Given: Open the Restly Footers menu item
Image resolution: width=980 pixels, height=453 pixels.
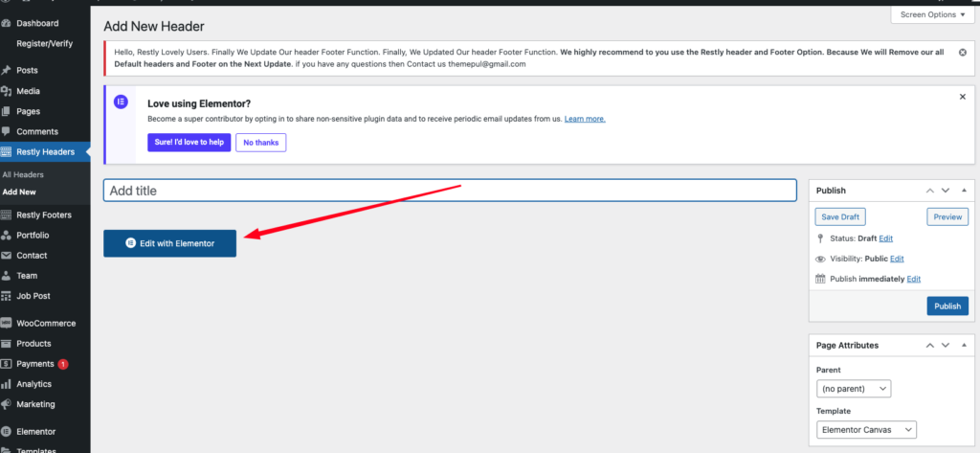Looking at the screenshot, I should pyautogui.click(x=43, y=215).
